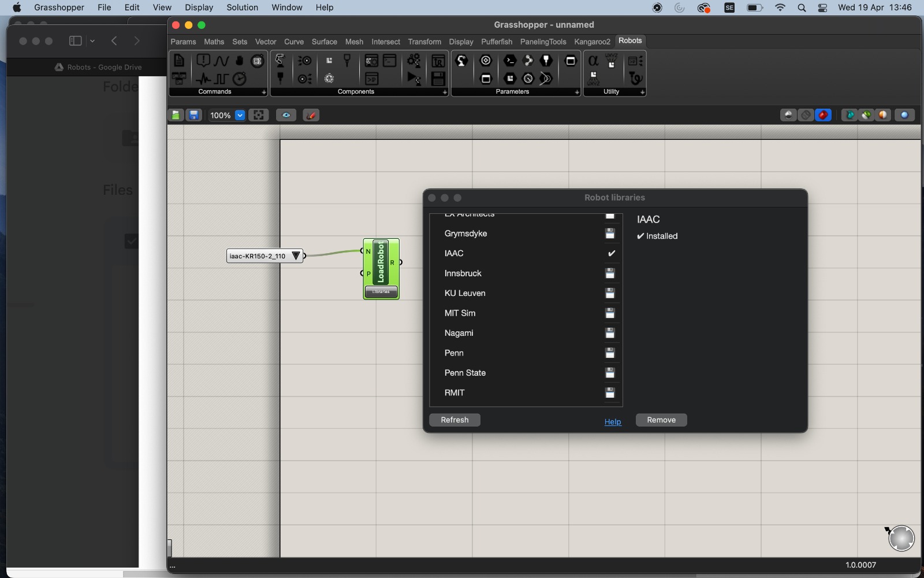This screenshot has width=924, height=578.
Task: Click the IAAC installed checkmark in list
Action: point(612,253)
